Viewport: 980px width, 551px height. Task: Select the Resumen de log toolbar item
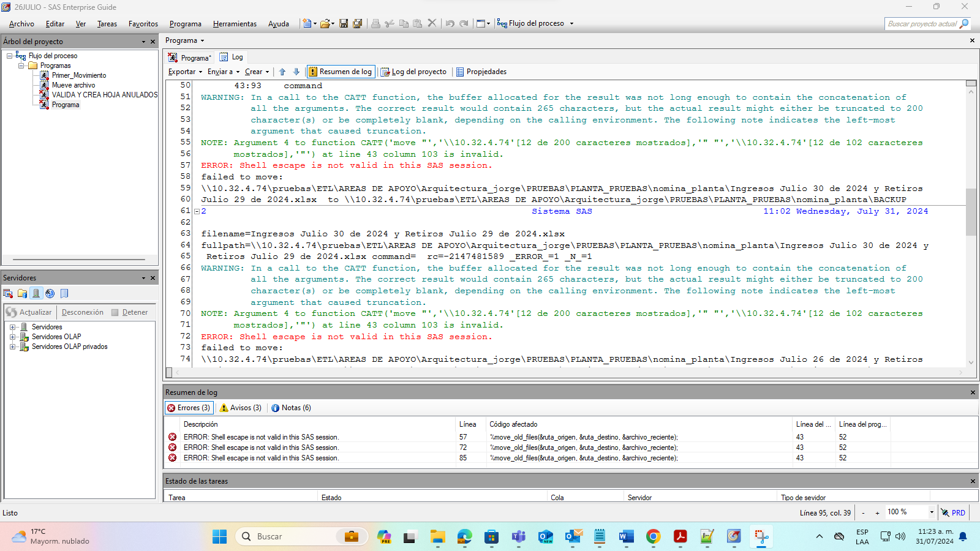tap(341, 71)
